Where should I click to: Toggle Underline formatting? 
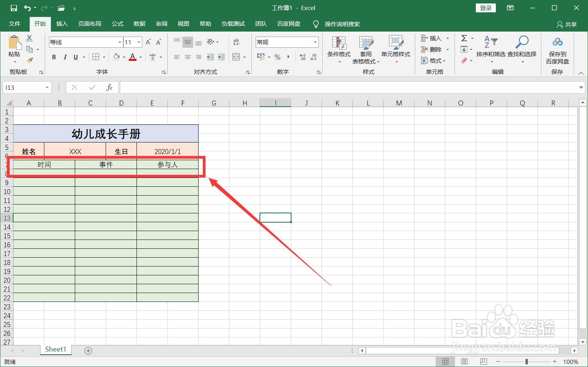(76, 57)
